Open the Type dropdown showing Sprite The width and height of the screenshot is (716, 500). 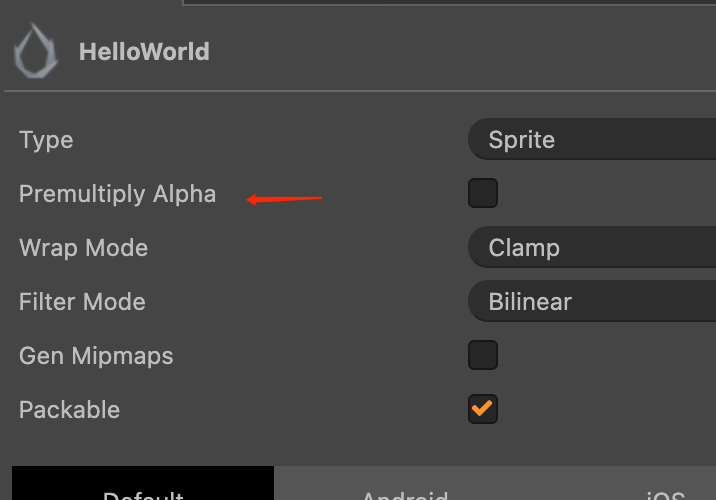pos(592,140)
